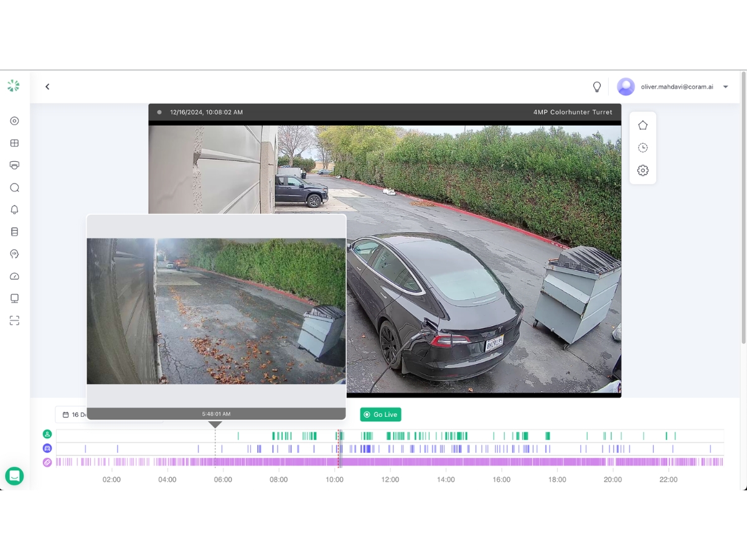Viewport: 747px width, 560px height.
Task: Open the head-with-soundwave icon in sidebar
Action: tap(14, 254)
